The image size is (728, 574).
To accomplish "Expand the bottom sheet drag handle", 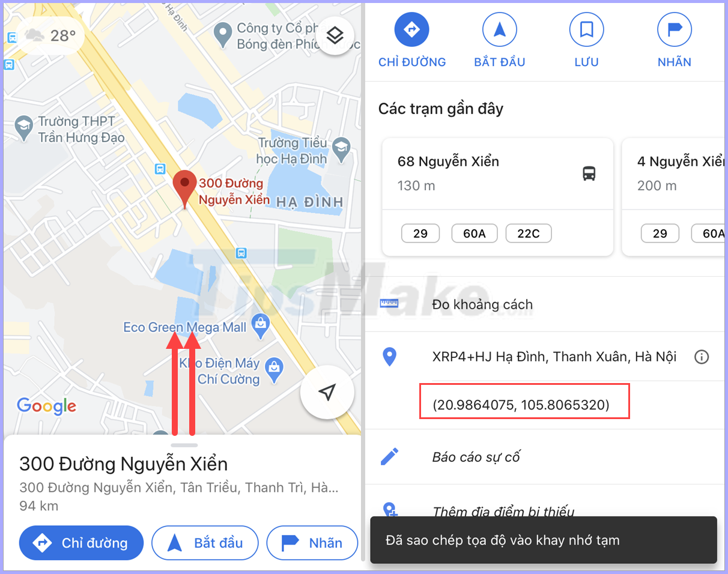I will click(184, 445).
